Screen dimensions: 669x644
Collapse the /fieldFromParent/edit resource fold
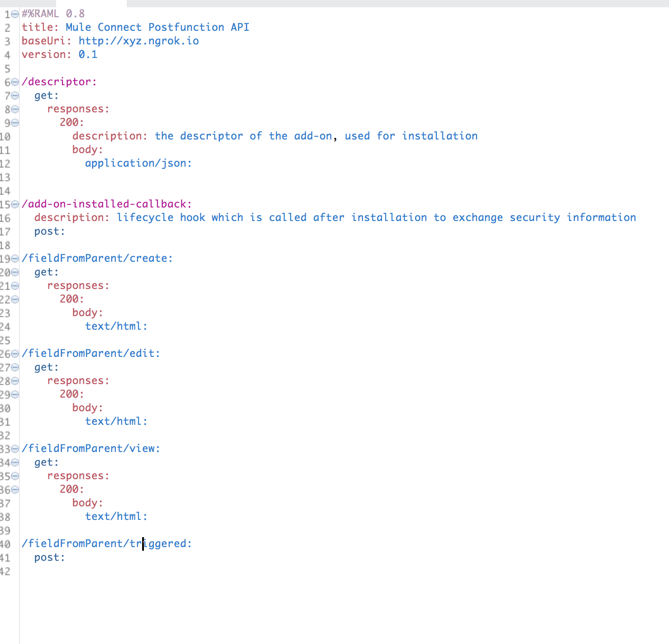[14, 354]
